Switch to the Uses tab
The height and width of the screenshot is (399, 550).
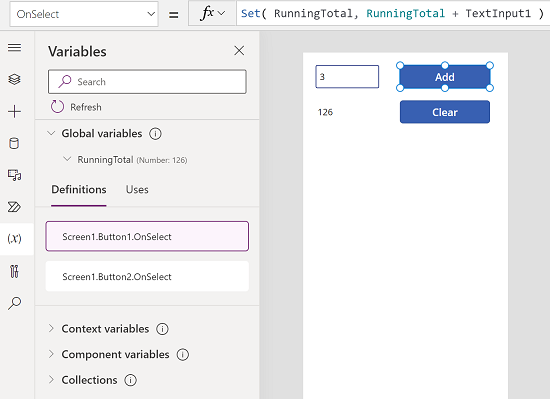tap(137, 190)
